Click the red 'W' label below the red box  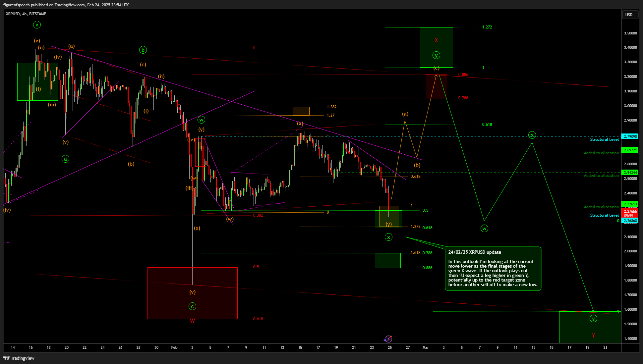point(192,321)
